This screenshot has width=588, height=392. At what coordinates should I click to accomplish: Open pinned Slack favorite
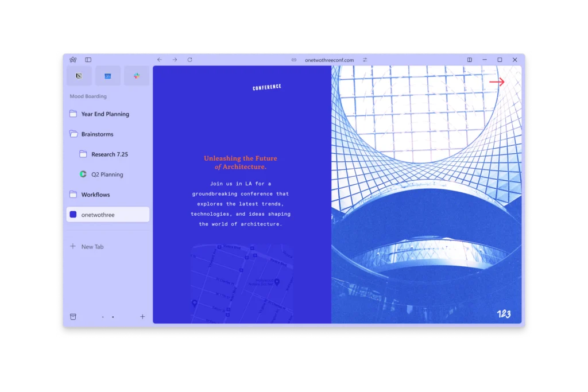tap(136, 76)
